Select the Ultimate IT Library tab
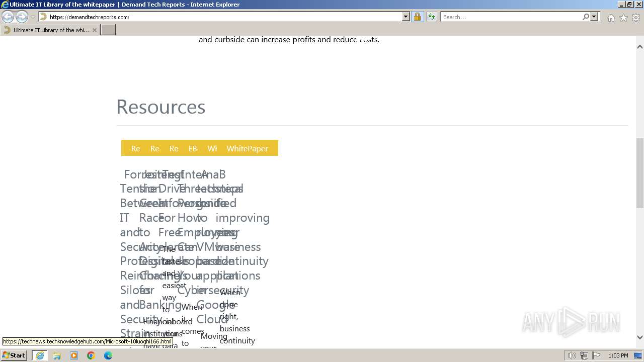This screenshot has width=644, height=362. click(50, 30)
